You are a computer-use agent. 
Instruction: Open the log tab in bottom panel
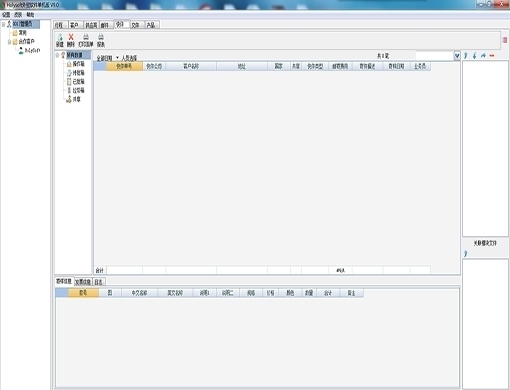tap(99, 282)
